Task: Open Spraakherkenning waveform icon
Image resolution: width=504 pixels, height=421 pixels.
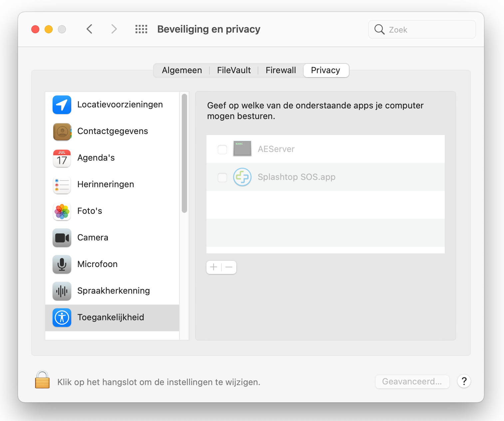Action: 62,291
